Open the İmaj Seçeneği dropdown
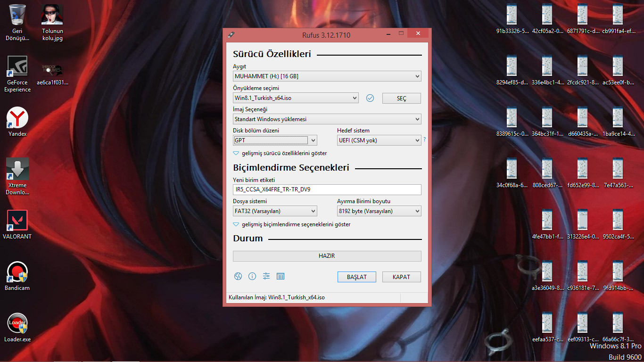The height and width of the screenshot is (362, 644). (x=327, y=119)
